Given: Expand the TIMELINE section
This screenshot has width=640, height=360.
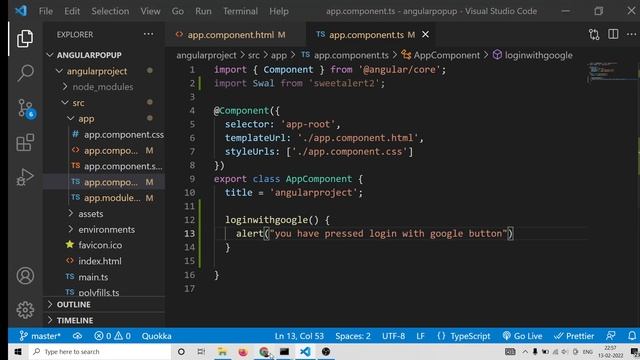Looking at the screenshot, I should pyautogui.click(x=75, y=320).
